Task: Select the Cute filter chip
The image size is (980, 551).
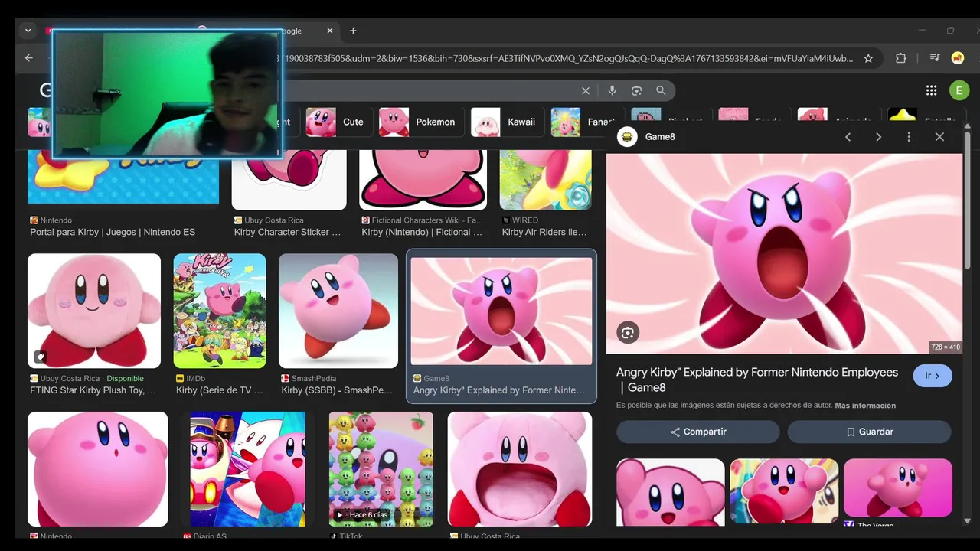Action: [x=338, y=122]
